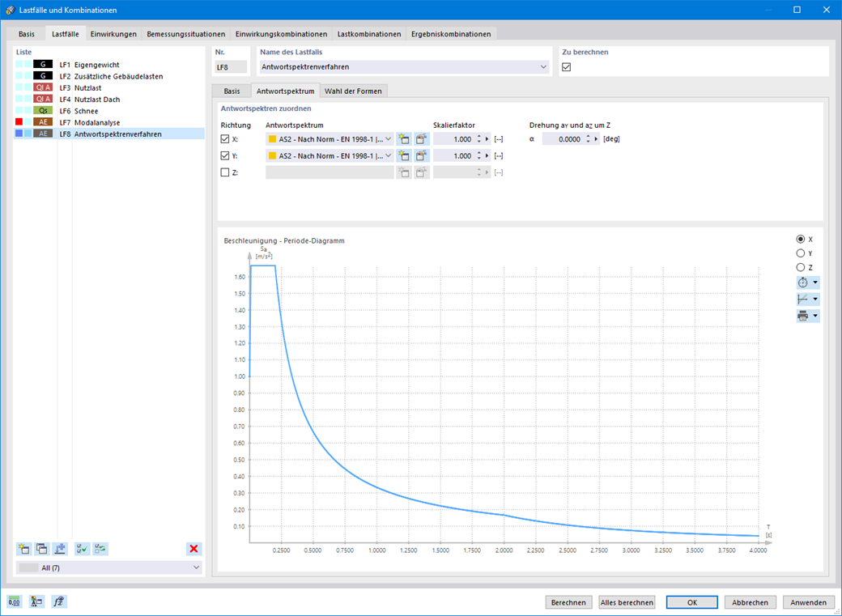Select the Y radio button for the diagram
Image resolution: width=842 pixels, height=616 pixels.
(800, 253)
